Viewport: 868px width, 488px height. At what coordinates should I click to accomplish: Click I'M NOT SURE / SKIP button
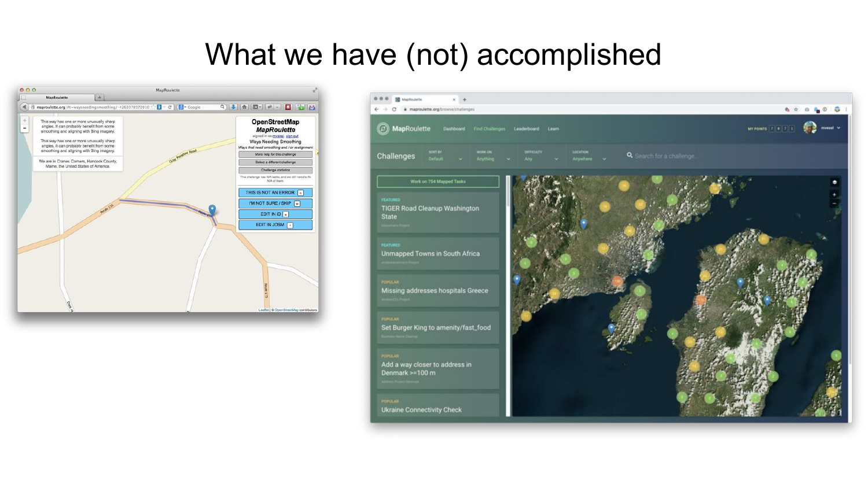(275, 204)
